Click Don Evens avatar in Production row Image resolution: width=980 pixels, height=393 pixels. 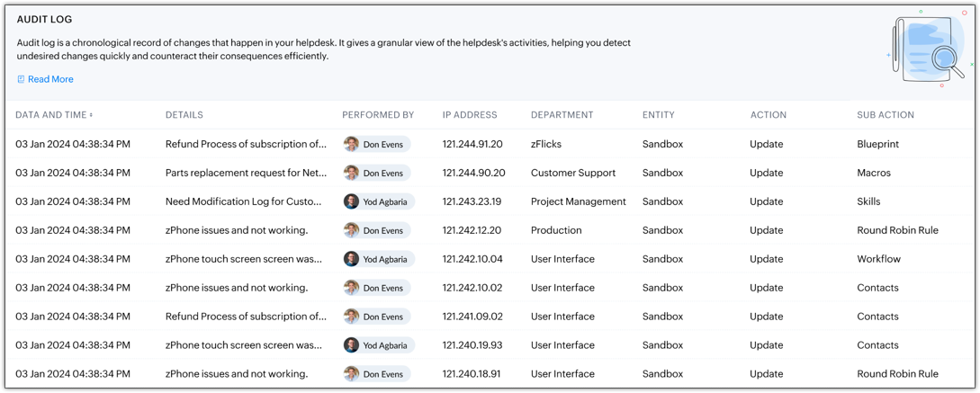[x=352, y=230]
